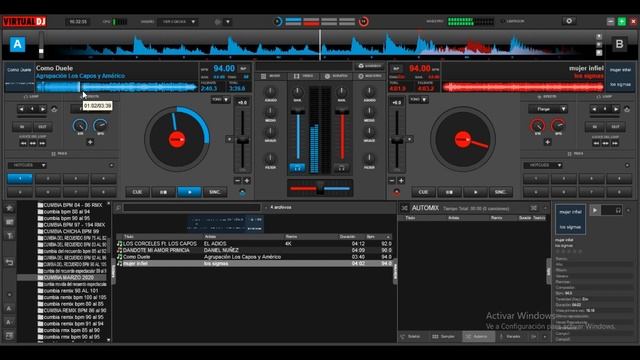Click right deck pitch fader handle
This screenshot has width=640, height=360.
pos(397,140)
